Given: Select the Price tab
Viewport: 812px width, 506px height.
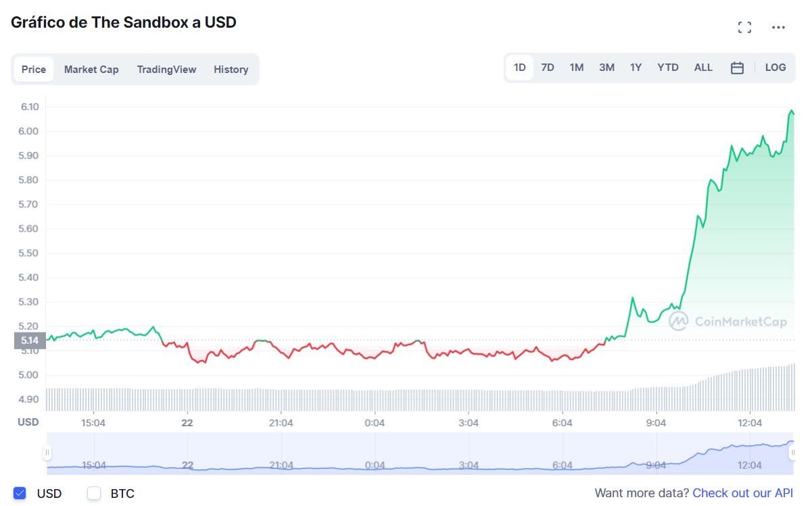Looking at the screenshot, I should [x=34, y=70].
